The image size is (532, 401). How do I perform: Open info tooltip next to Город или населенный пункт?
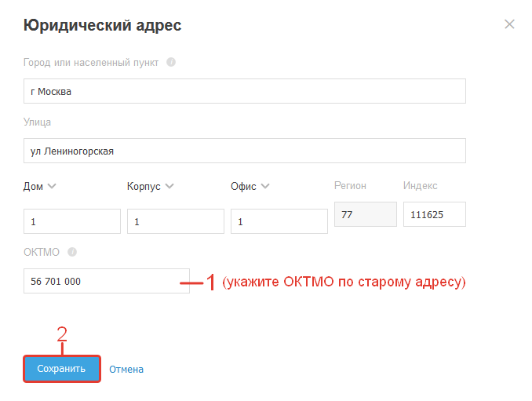click(x=171, y=62)
